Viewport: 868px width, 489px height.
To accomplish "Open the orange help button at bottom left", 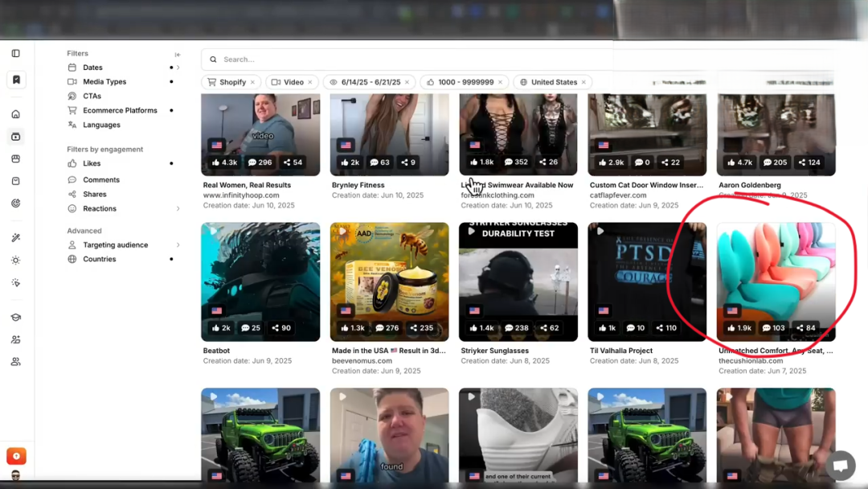I will [16, 456].
